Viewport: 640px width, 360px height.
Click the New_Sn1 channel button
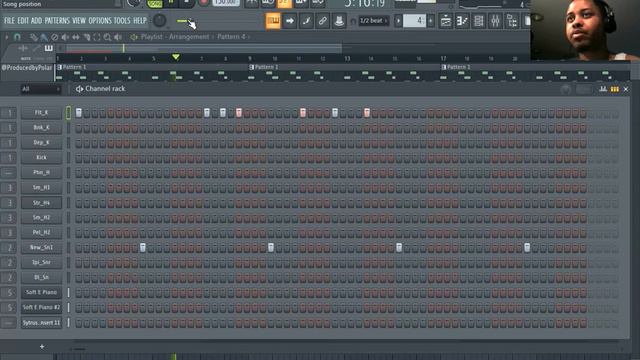point(42,247)
